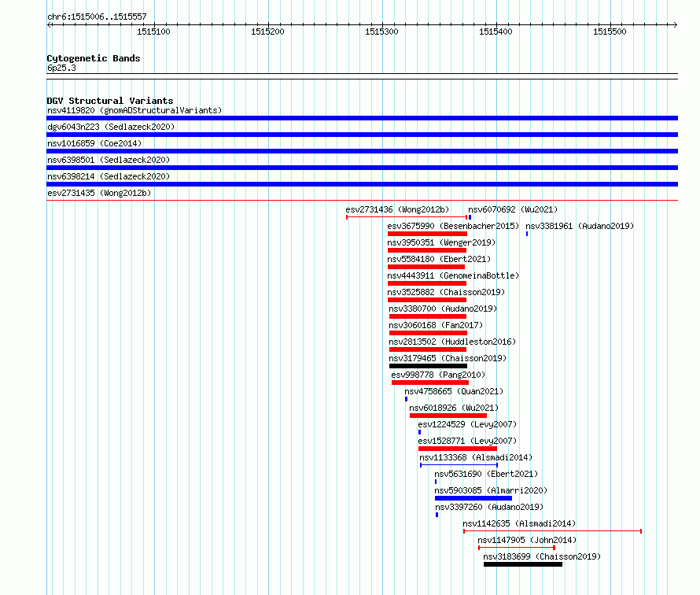Select the red span line under nsv1147905
The width and height of the screenshot is (700, 595).
pyautogui.click(x=517, y=548)
